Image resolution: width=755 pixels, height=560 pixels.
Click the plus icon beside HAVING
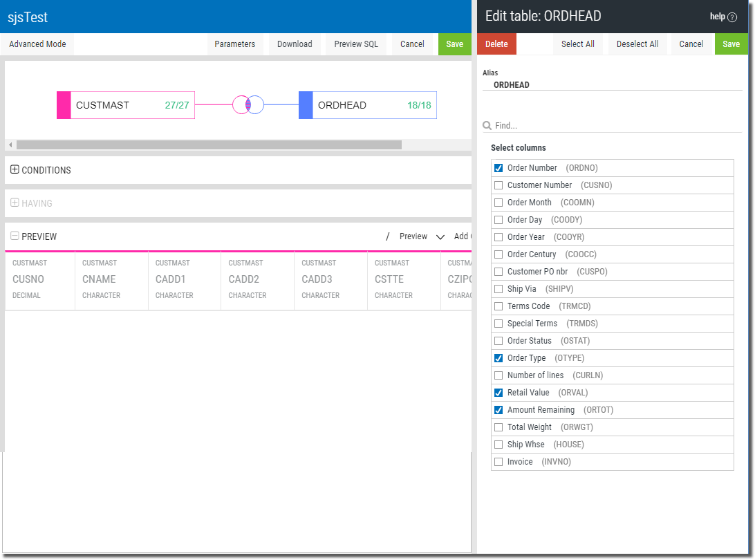pos(15,203)
